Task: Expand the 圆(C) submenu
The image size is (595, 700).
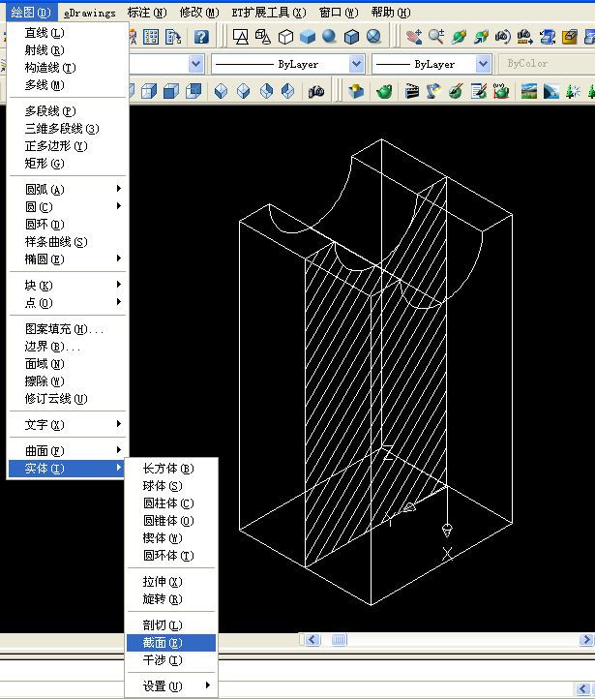Action: coord(68,206)
